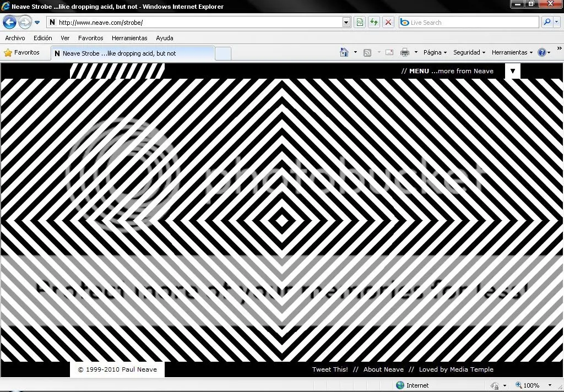Screen dimensions: 564x392
Task: Click the Internet zone status indicator
Action: coord(412,385)
